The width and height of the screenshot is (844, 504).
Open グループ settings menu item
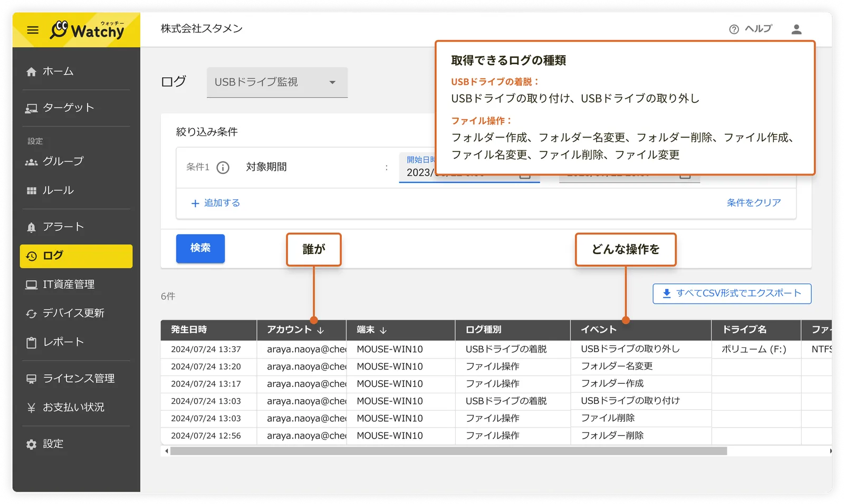click(x=76, y=162)
